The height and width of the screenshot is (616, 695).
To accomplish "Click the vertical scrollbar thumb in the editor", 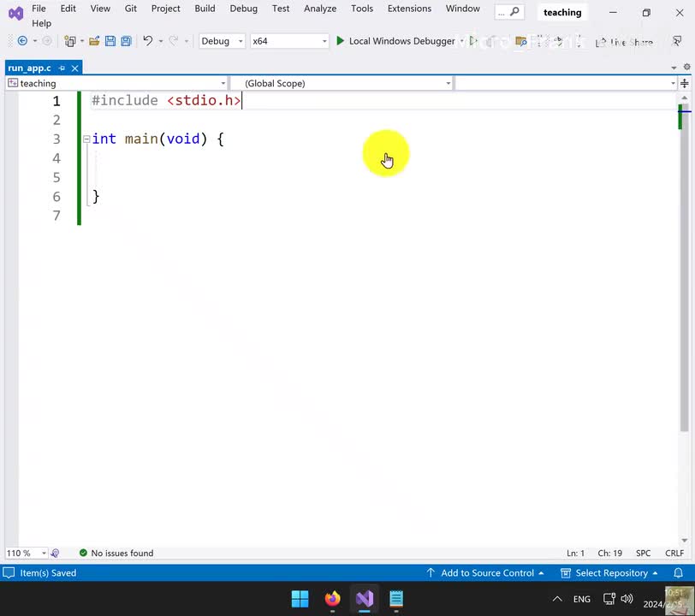I will point(685,268).
